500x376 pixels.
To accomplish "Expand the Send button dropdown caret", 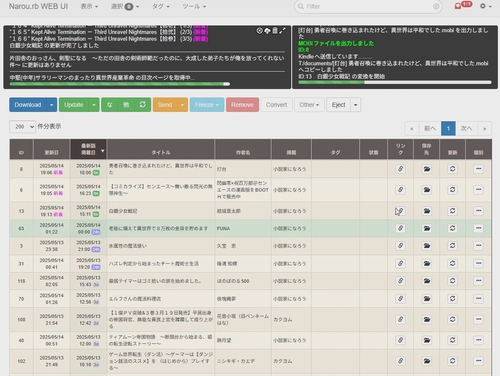I will pos(182,105).
